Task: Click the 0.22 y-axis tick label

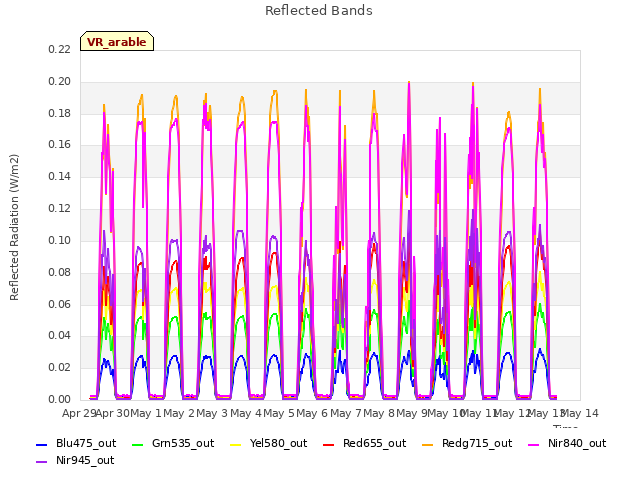Action: tap(60, 49)
